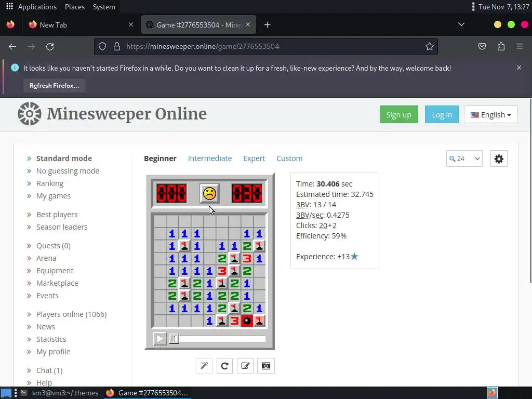
Task: Click the screenshot camera icon
Action: (265, 366)
